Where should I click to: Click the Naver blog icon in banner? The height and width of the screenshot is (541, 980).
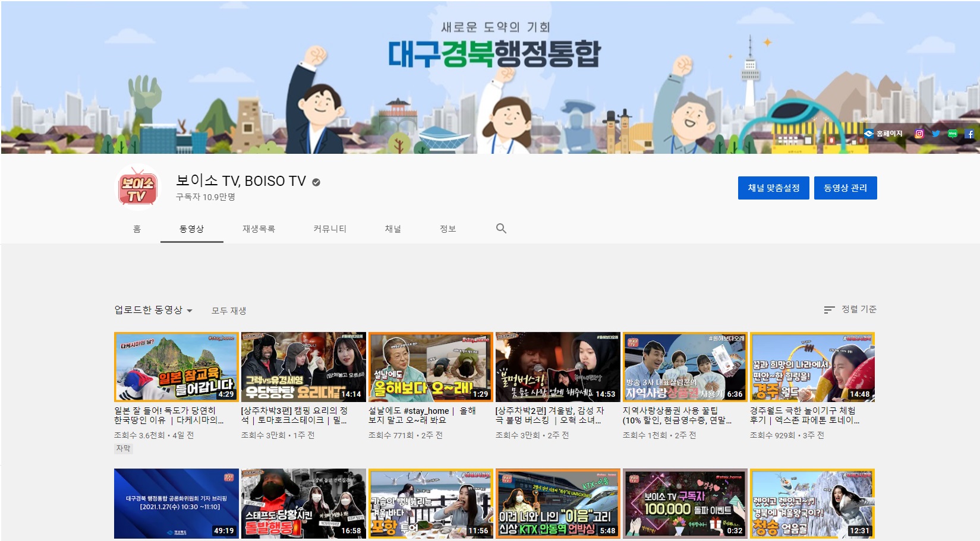coord(952,134)
